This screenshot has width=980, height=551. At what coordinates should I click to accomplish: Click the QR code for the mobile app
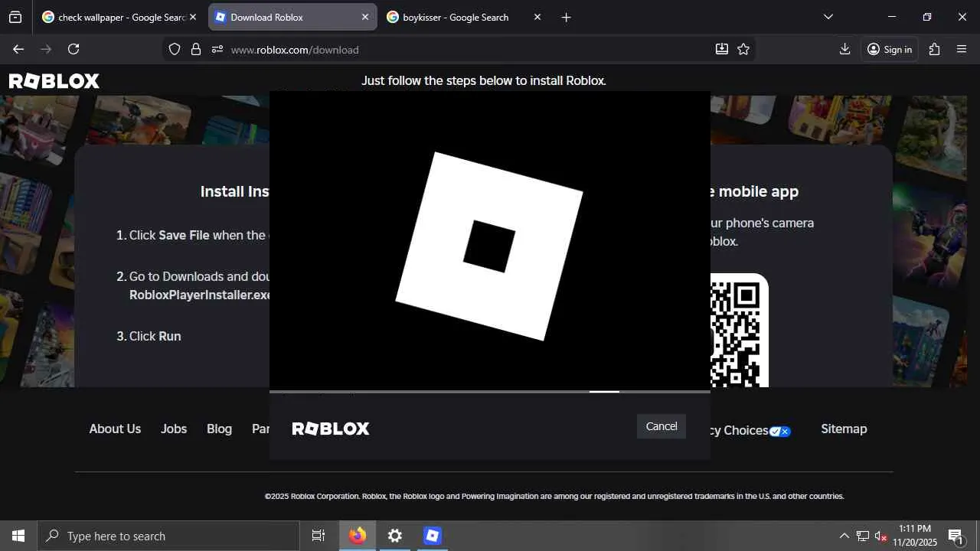click(x=740, y=331)
